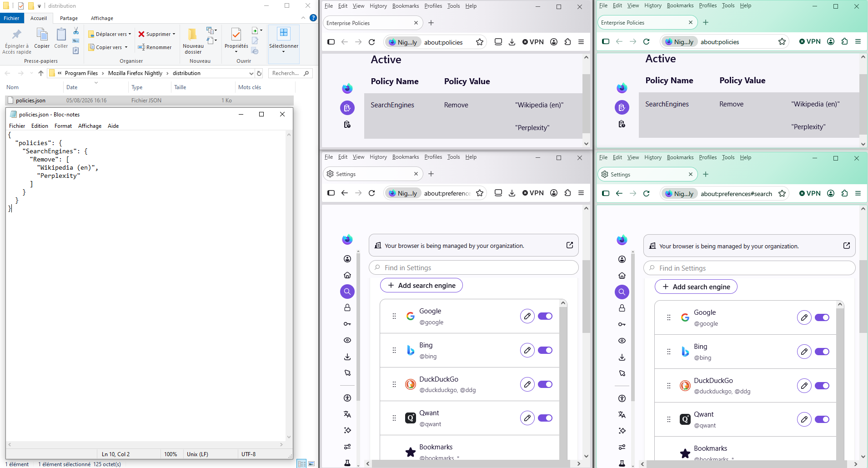This screenshot has height=468, width=868.
Task: Toggle Bing search engine in bottom-left window
Action: coord(545,350)
